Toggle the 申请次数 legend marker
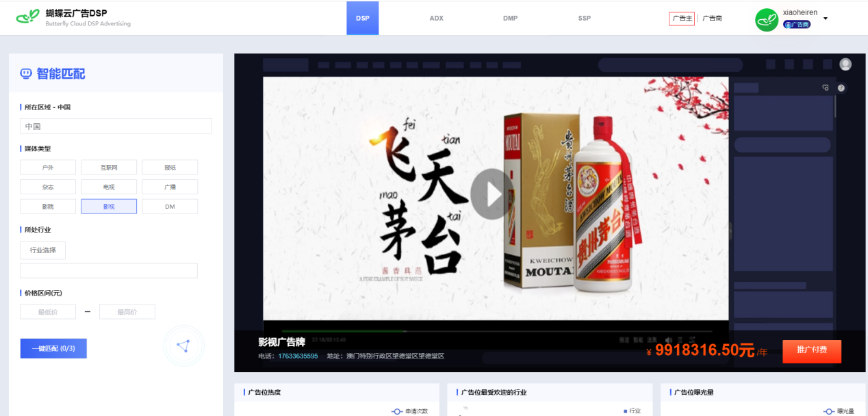868x416 pixels. (x=396, y=411)
